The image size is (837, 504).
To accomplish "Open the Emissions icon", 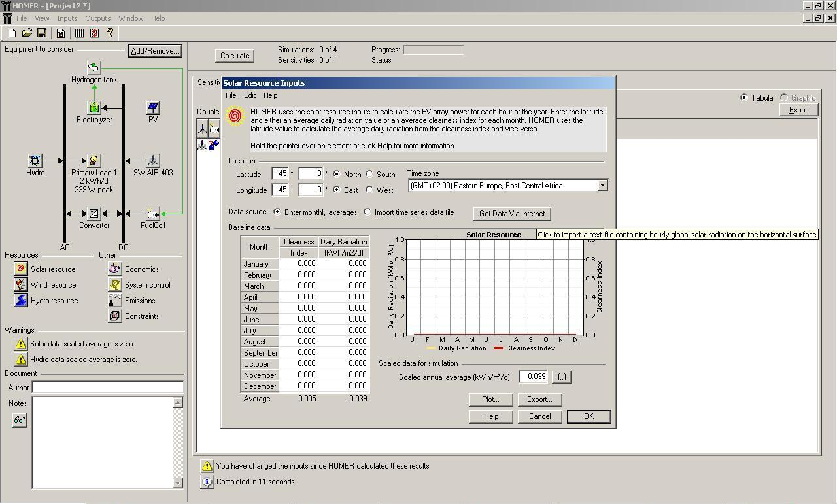I will [114, 300].
